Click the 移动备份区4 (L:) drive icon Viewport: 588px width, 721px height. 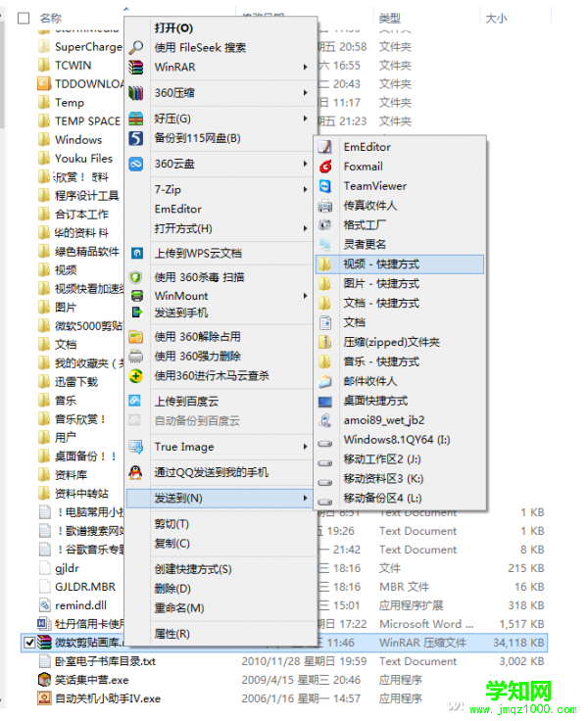tap(325, 501)
